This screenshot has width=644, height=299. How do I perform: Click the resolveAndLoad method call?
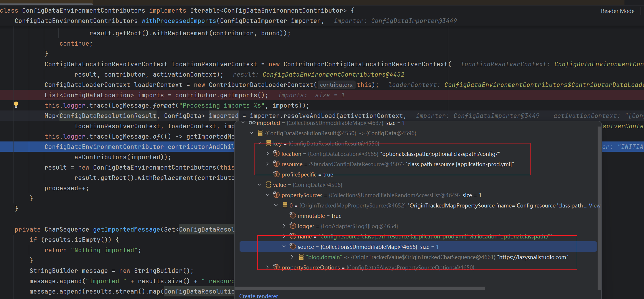(310, 116)
